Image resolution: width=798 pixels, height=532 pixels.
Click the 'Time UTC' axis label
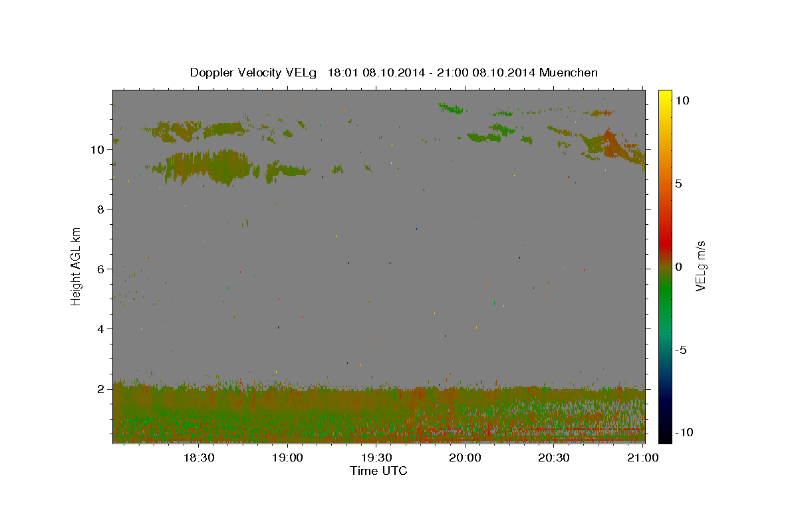click(x=378, y=471)
